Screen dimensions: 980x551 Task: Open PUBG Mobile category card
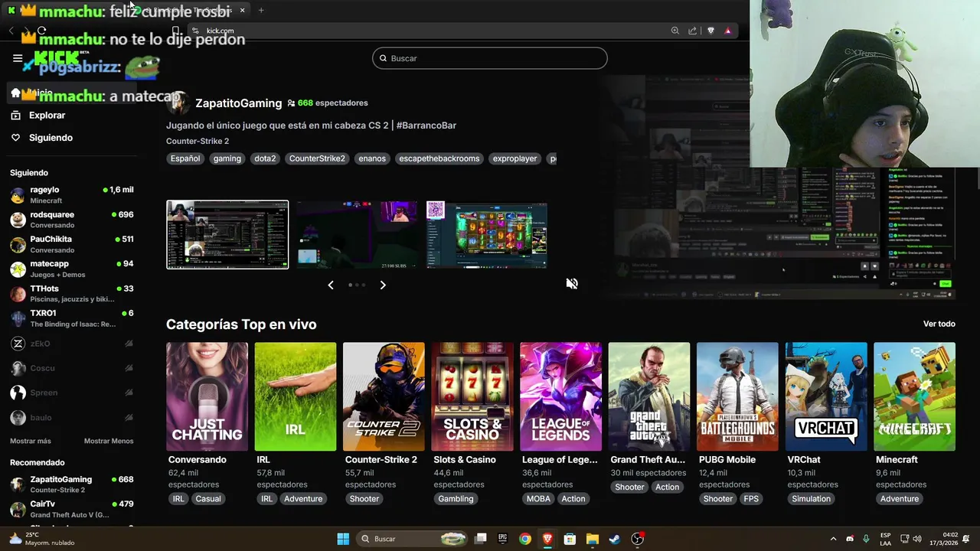(x=737, y=396)
